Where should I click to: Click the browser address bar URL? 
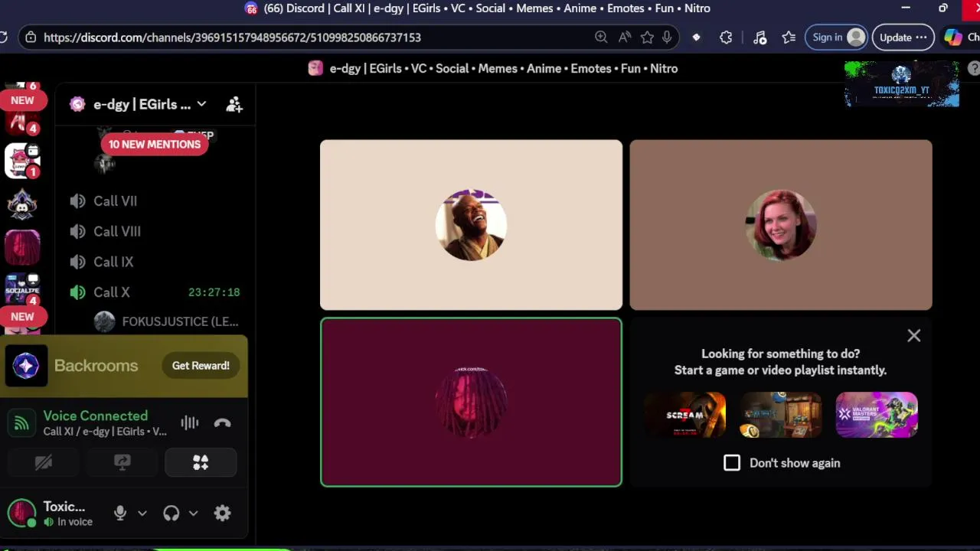(232, 37)
